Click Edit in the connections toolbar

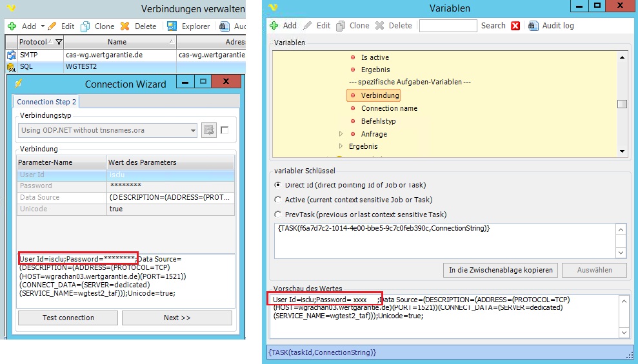[61, 26]
